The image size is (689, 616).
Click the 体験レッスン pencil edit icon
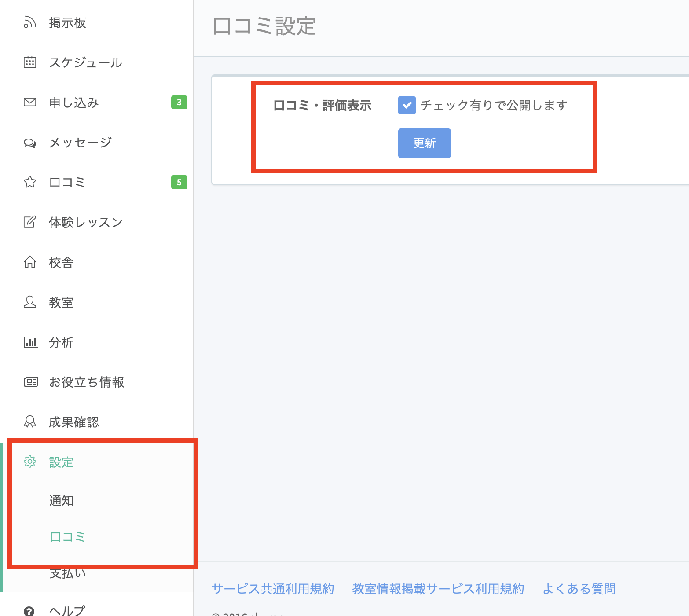click(x=29, y=222)
